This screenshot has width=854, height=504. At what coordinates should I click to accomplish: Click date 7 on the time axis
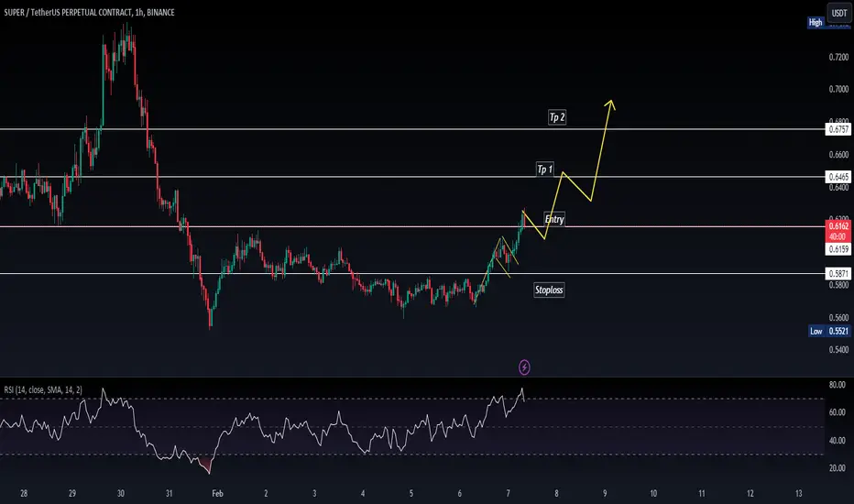509,493
